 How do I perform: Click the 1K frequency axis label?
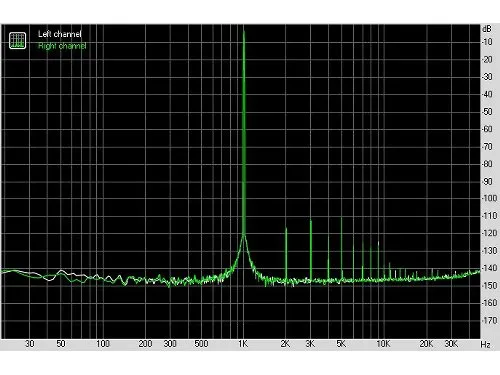tap(243, 344)
